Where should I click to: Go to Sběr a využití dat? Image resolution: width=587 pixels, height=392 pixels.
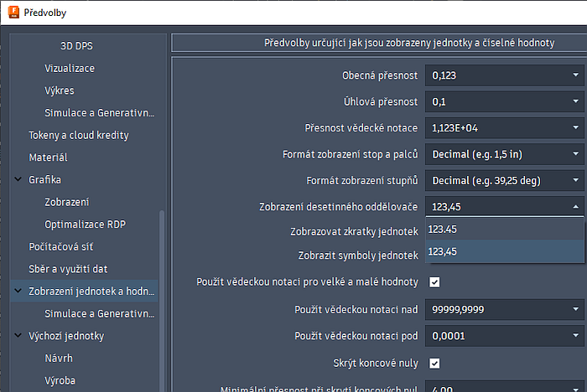68,269
